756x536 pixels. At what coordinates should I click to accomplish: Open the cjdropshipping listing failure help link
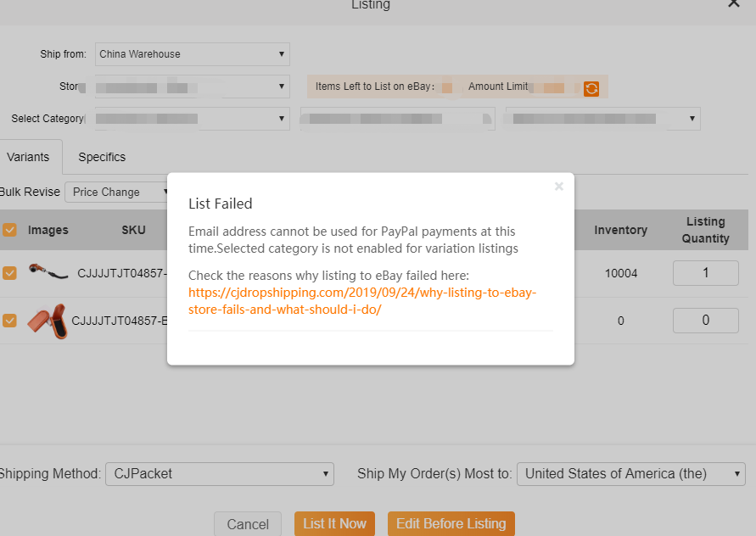362,301
